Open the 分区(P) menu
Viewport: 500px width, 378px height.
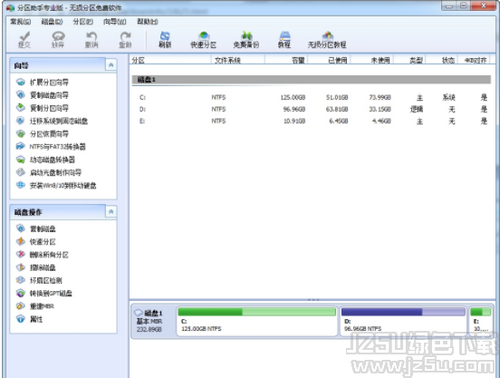pyautogui.click(x=83, y=22)
